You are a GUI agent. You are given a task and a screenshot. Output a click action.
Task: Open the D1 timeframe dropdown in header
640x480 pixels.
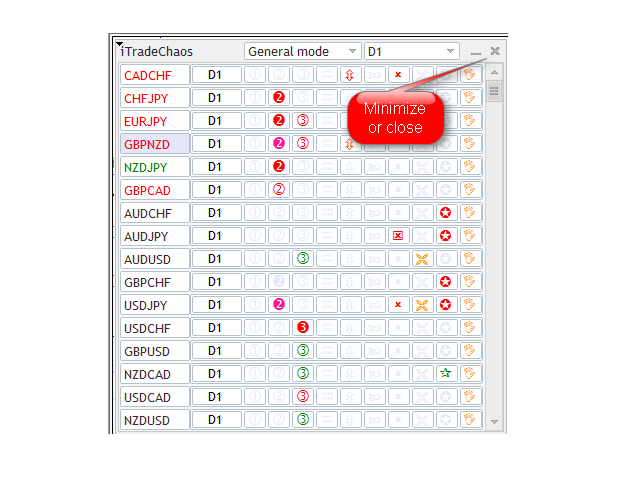(x=412, y=51)
